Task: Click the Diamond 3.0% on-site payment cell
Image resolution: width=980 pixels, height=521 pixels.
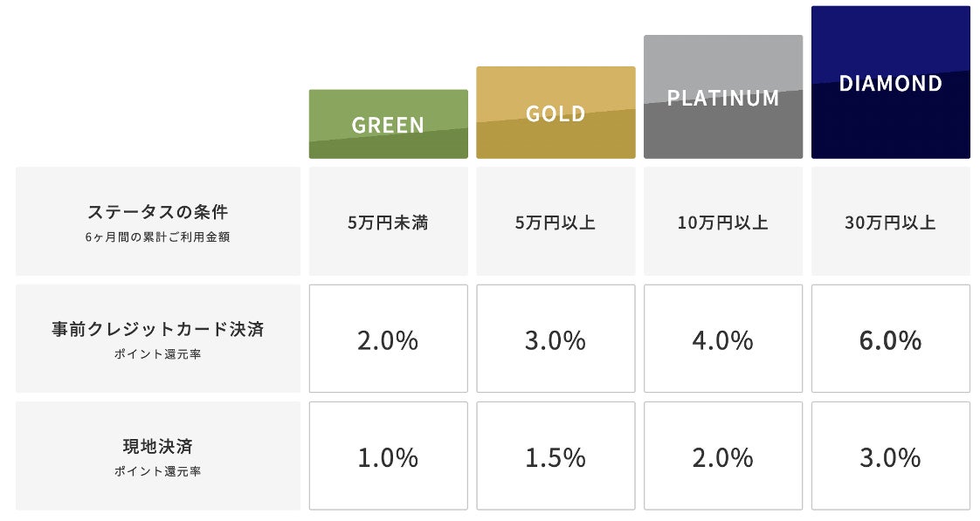Action: click(890, 456)
